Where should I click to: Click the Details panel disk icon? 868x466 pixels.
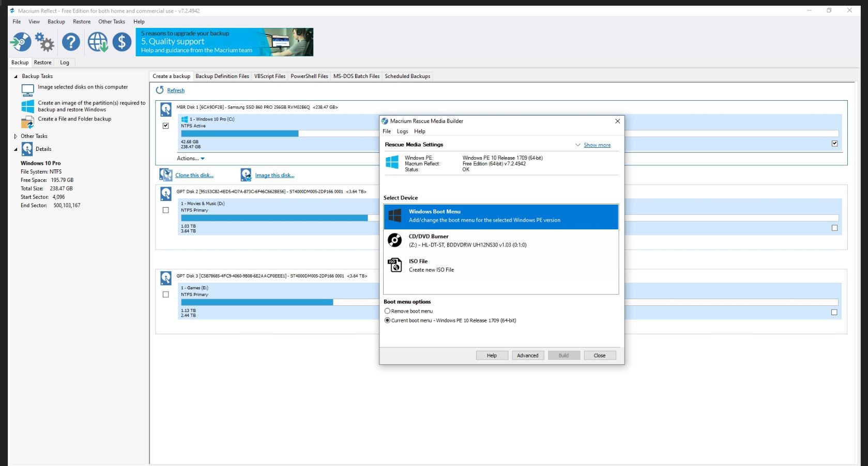point(27,149)
